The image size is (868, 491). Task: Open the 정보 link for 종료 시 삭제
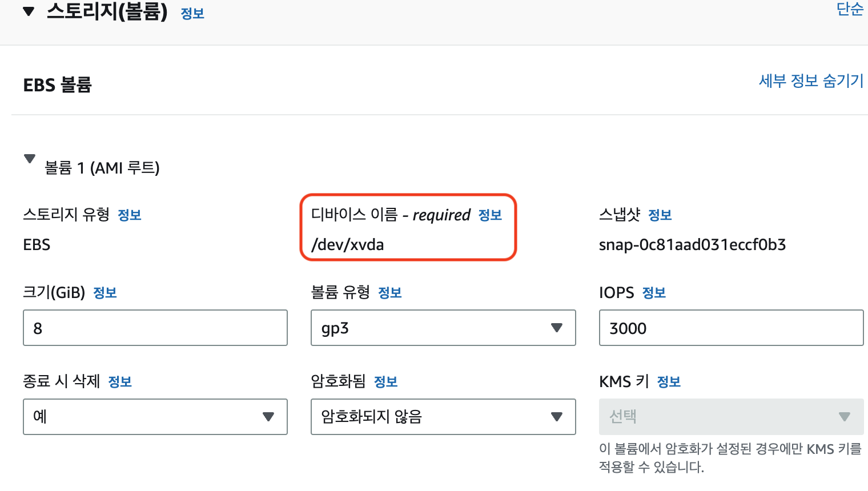pos(120,381)
